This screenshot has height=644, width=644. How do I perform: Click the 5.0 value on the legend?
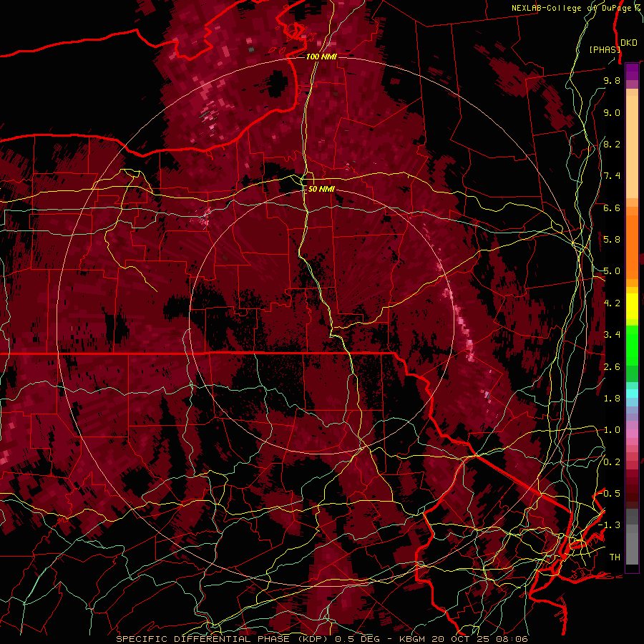pos(612,271)
